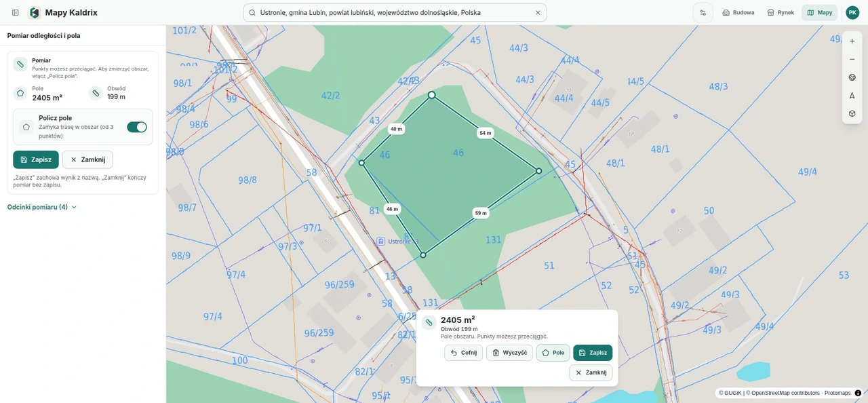Click the ruler icon beside Pomiar heading
868x403 pixels.
pos(20,64)
